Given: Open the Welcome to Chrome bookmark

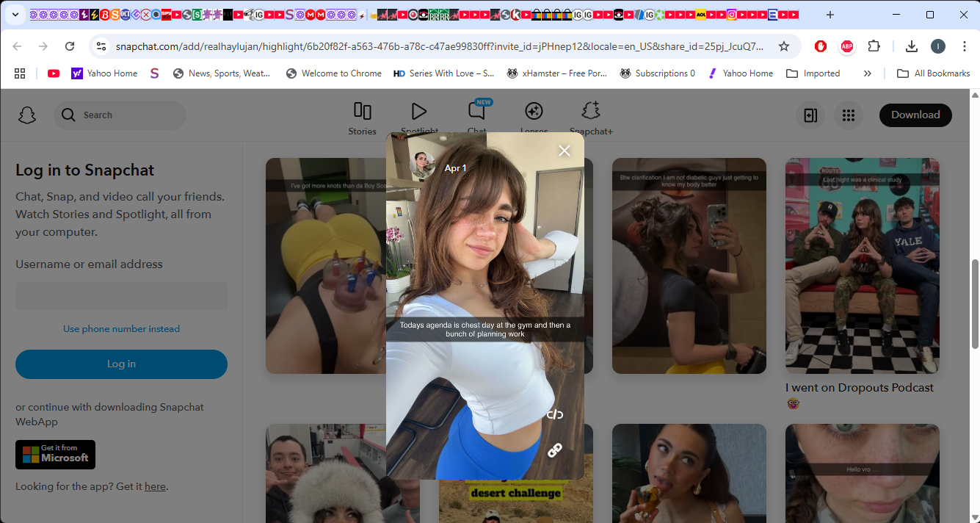Looking at the screenshot, I should pos(334,73).
